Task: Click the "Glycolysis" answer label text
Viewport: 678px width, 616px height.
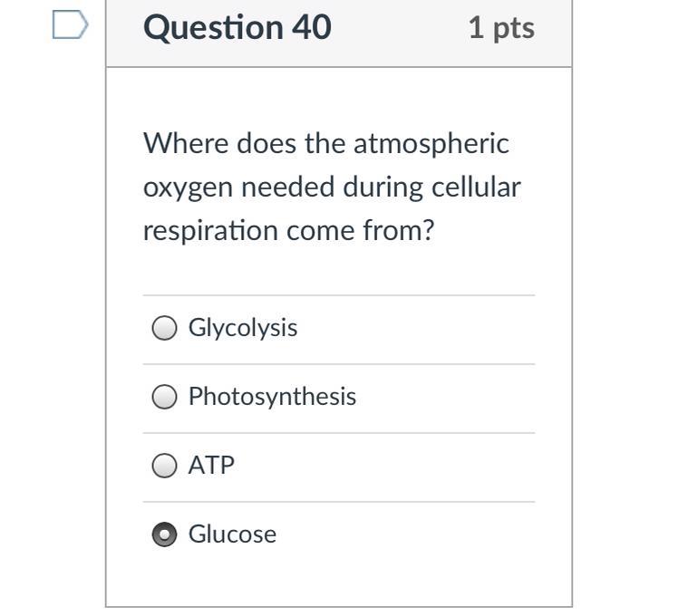Action: [242, 328]
